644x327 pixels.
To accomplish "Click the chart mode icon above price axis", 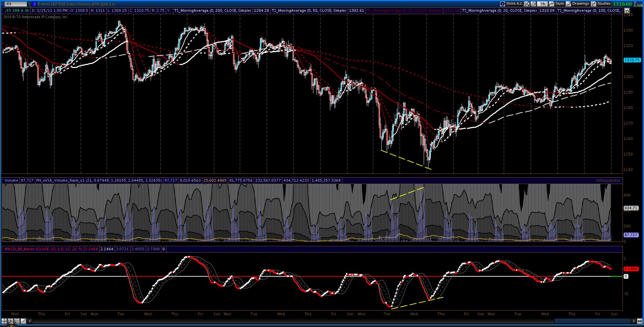I will (627, 10).
